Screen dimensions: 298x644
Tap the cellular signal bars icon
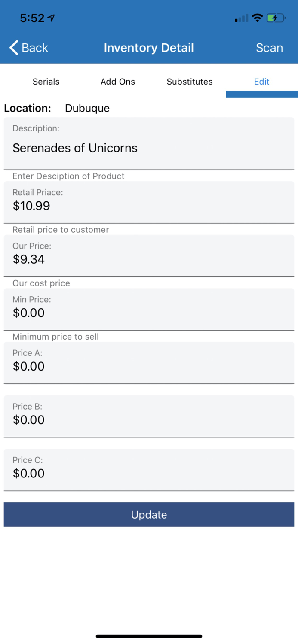click(x=241, y=18)
